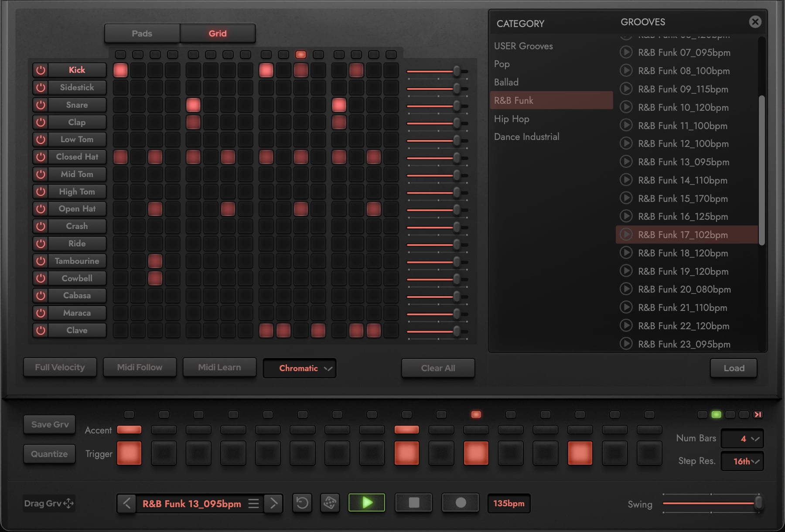This screenshot has height=532, width=785.
Task: Toggle the Sidestick track power button
Action: point(41,88)
